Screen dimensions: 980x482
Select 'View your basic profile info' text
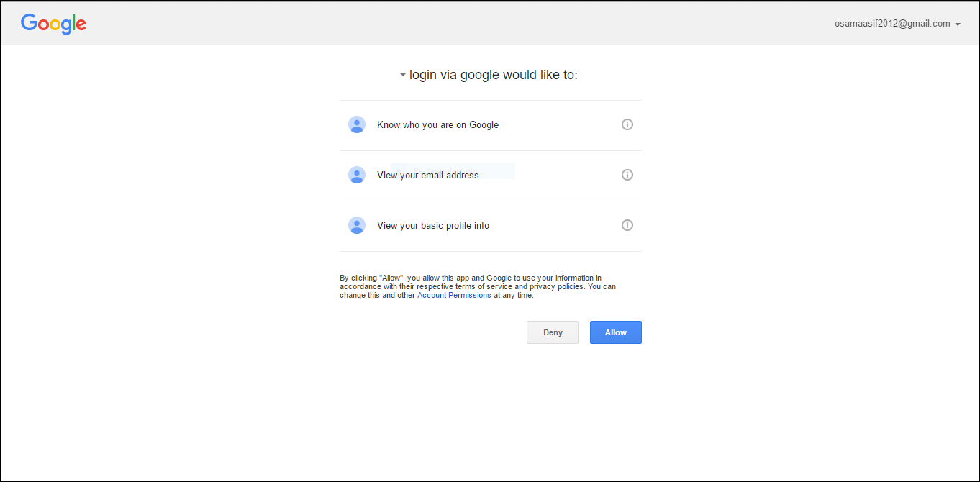(433, 225)
